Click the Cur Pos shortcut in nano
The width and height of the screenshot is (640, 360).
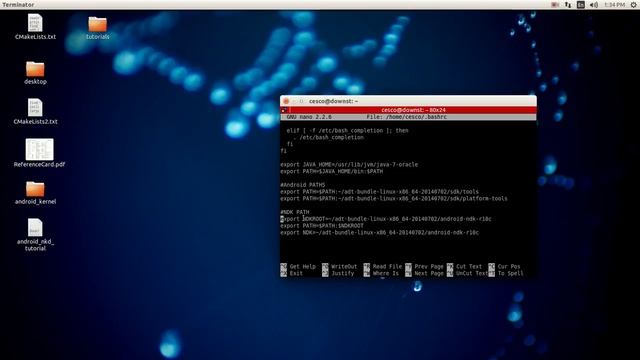(x=504, y=267)
